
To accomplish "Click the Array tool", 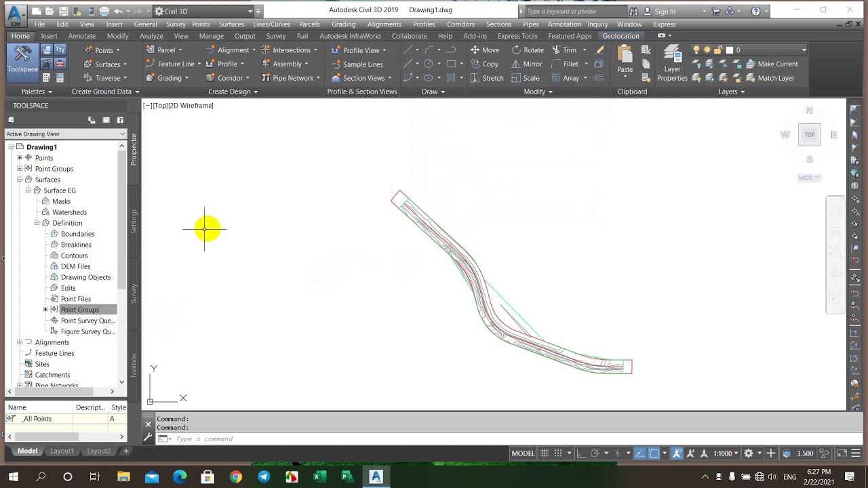I will 566,78.
